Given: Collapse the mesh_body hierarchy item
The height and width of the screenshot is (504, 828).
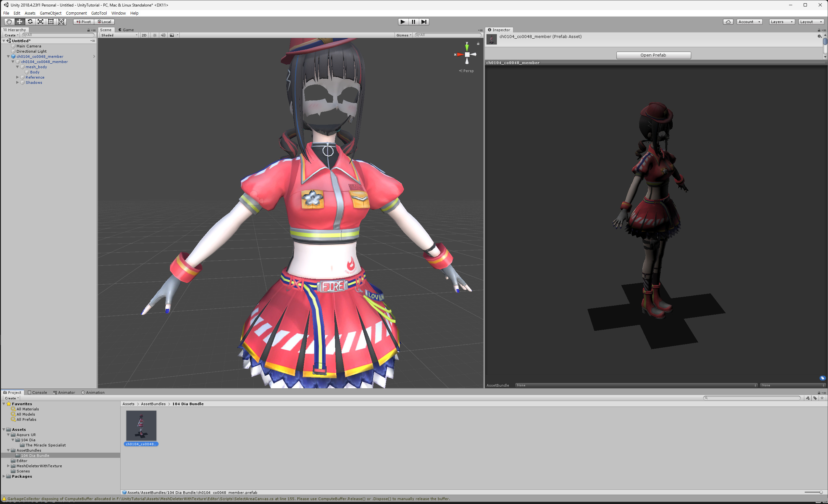Looking at the screenshot, I should tap(18, 67).
